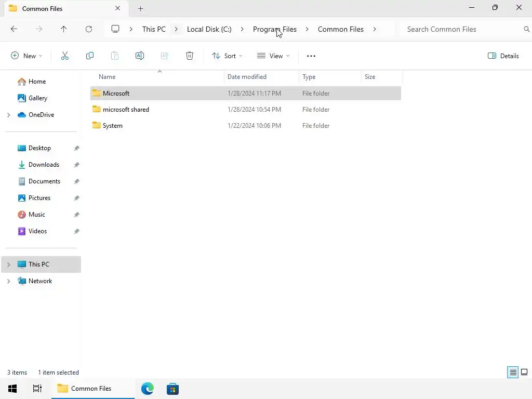The width and height of the screenshot is (532, 399).
Task: Click Common Files taskbar button
Action: pyautogui.click(x=92, y=389)
